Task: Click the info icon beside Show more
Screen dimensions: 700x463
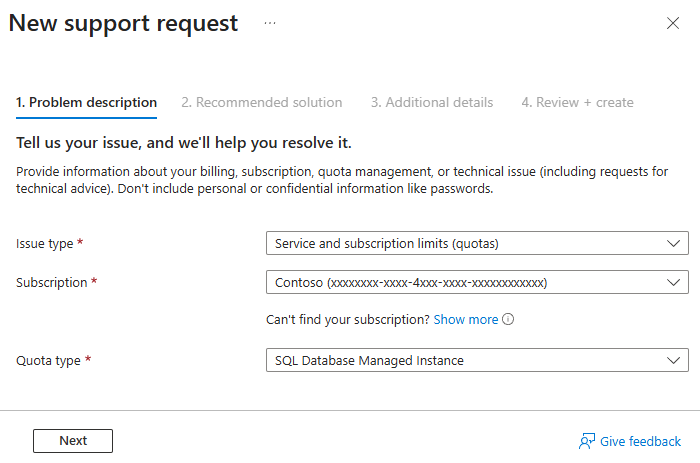Action: click(508, 320)
